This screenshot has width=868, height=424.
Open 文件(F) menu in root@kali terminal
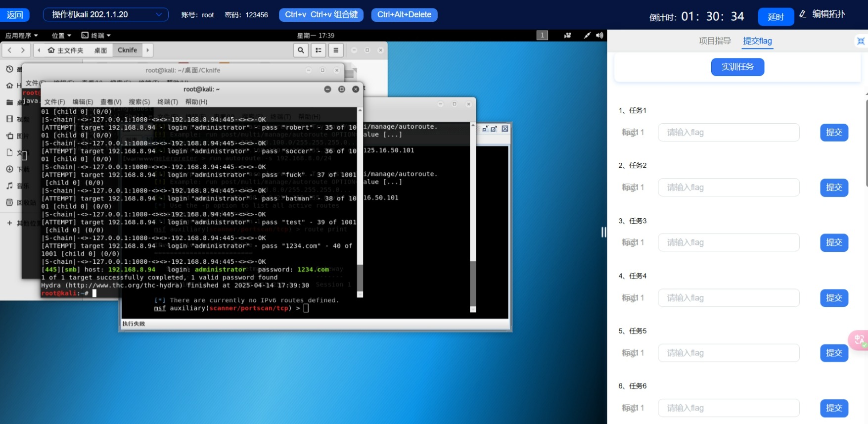pyautogui.click(x=54, y=102)
